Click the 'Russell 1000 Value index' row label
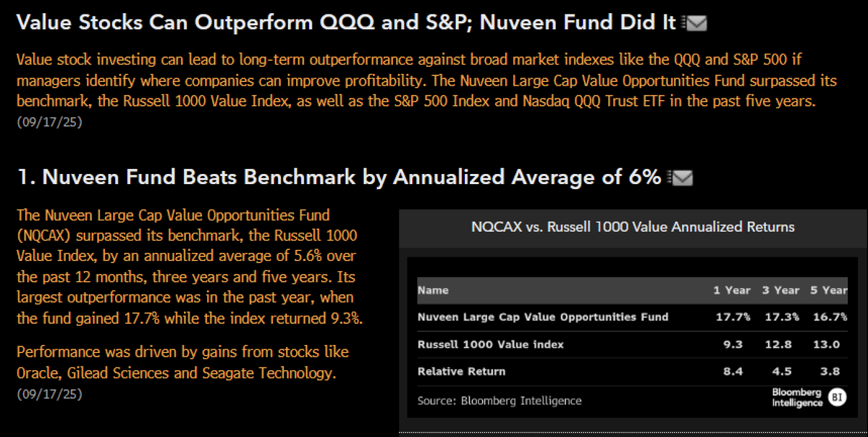868x437 pixels. coord(490,344)
